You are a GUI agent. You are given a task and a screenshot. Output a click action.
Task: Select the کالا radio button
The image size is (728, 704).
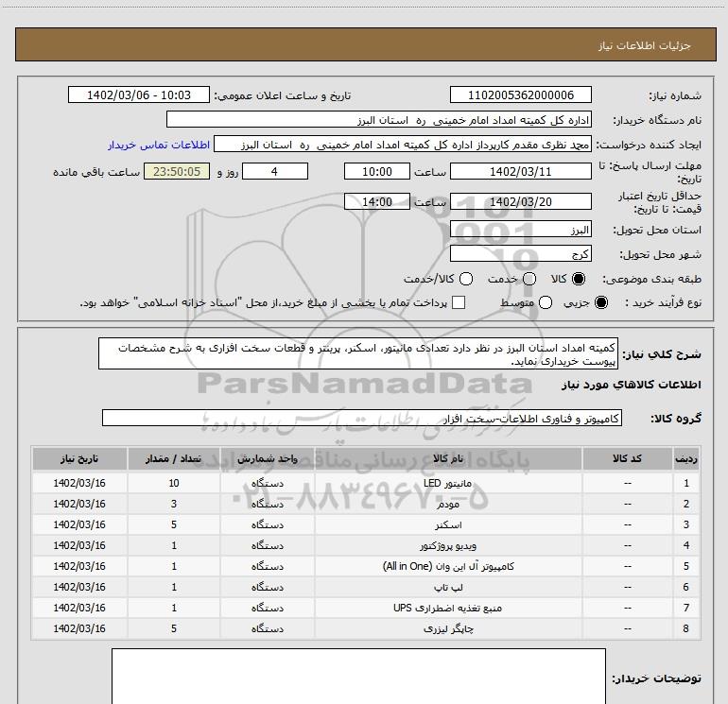pos(579,279)
